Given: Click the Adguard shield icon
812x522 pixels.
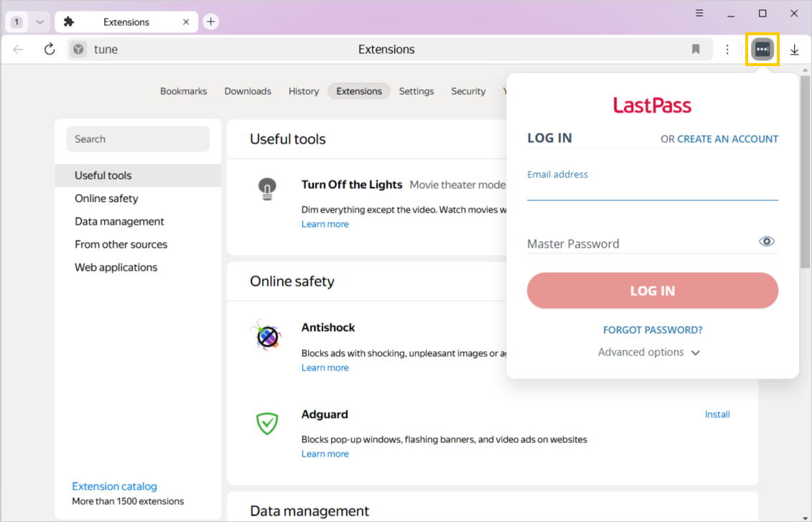Looking at the screenshot, I should pos(267,424).
